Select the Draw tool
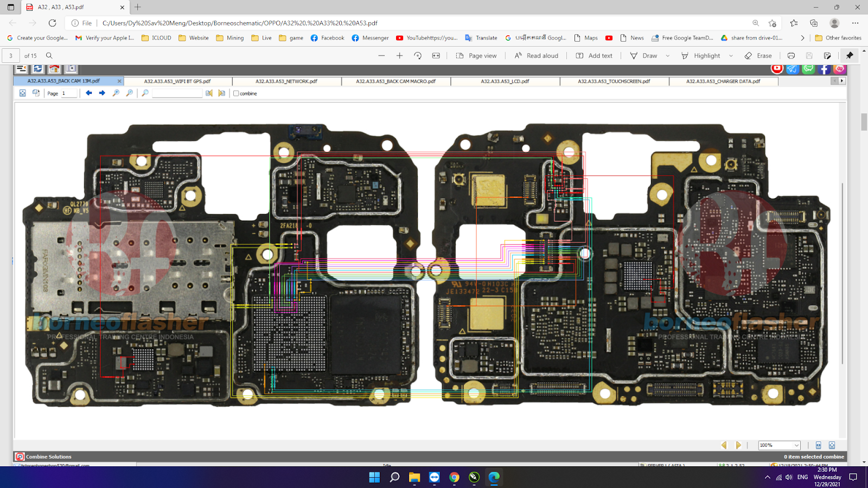 [x=643, y=56]
